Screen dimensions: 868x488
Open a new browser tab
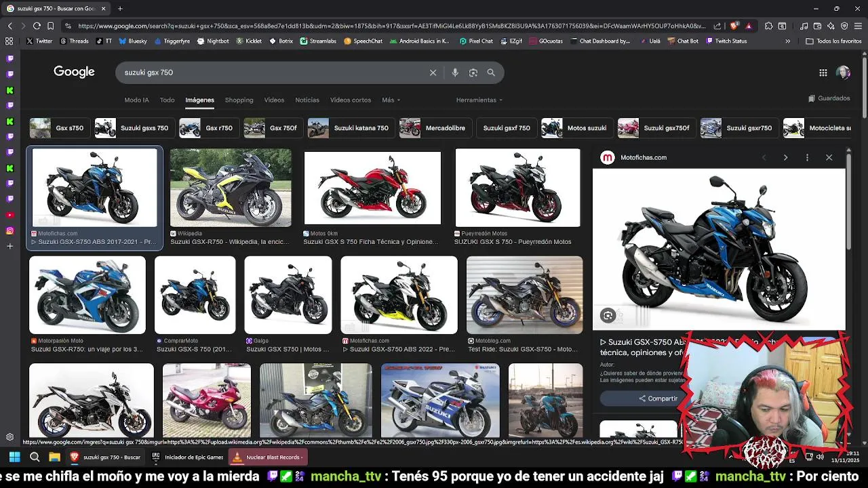coord(120,8)
